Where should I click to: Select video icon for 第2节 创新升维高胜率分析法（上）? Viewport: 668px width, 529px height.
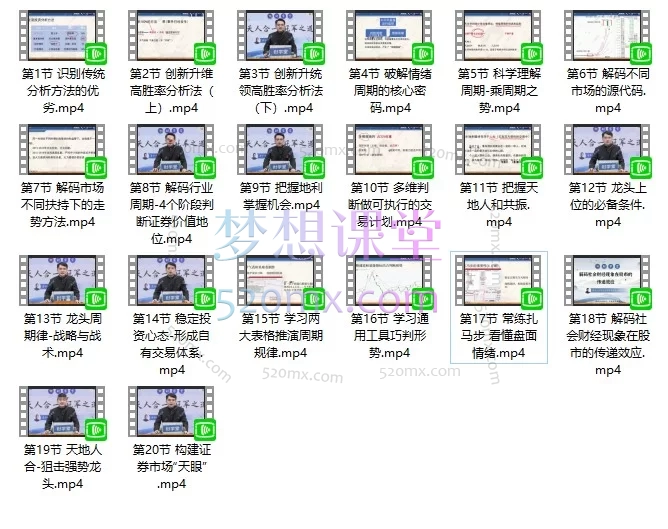point(171,36)
